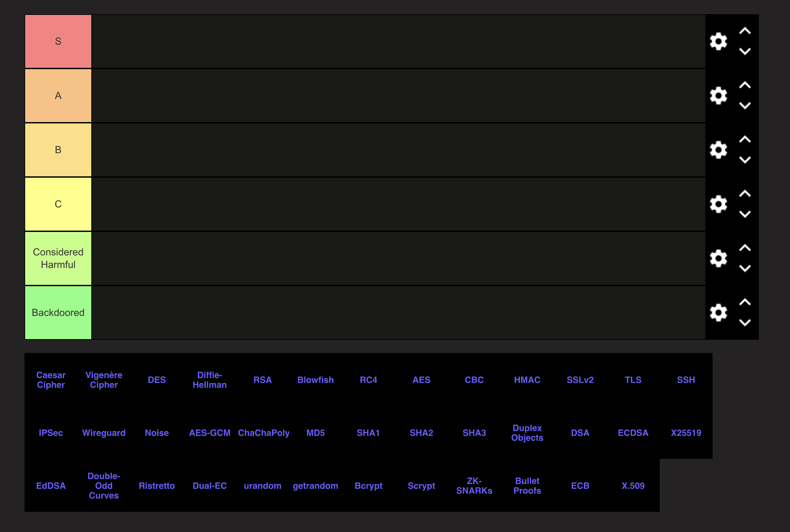Open settings for the Considered Harmful tier
Viewport: 790px width, 532px height.
718,258
